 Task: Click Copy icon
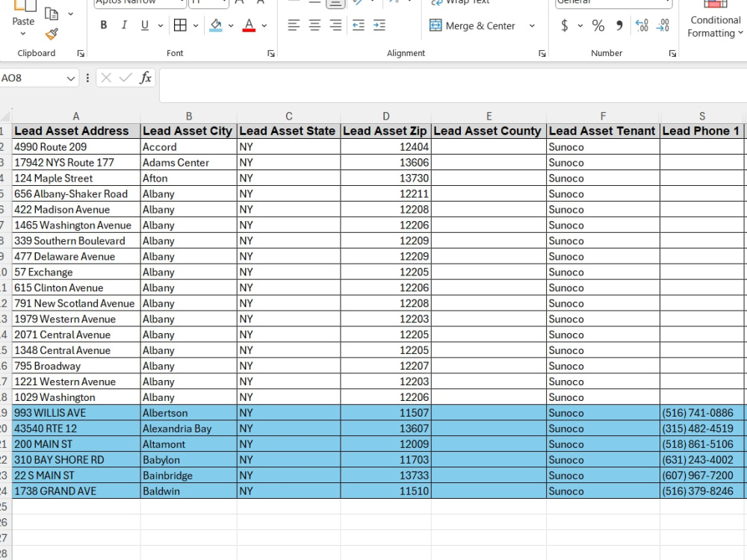point(52,13)
